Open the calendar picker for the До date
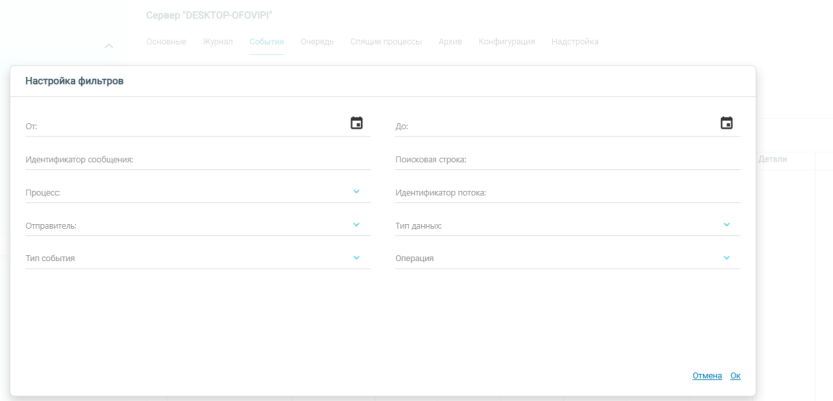Image resolution: width=833 pixels, height=401 pixels. click(x=727, y=123)
